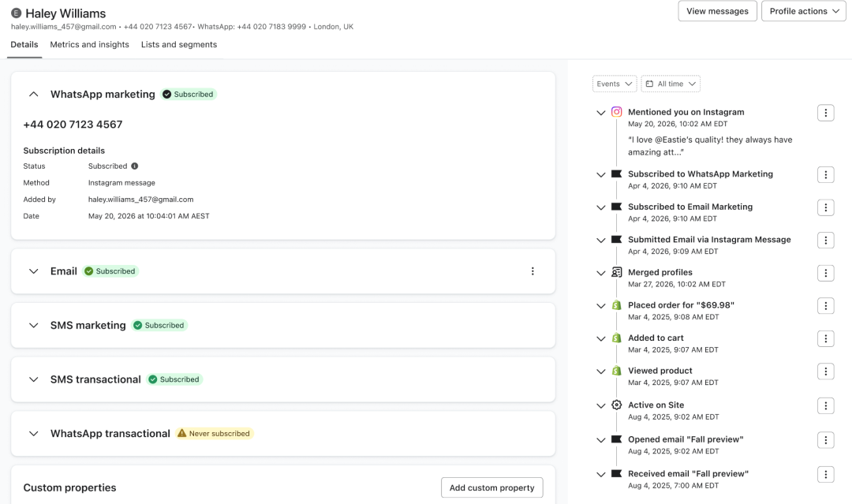Expand the WhatsApp transactional section
The height and width of the screenshot is (504, 852).
click(x=34, y=433)
